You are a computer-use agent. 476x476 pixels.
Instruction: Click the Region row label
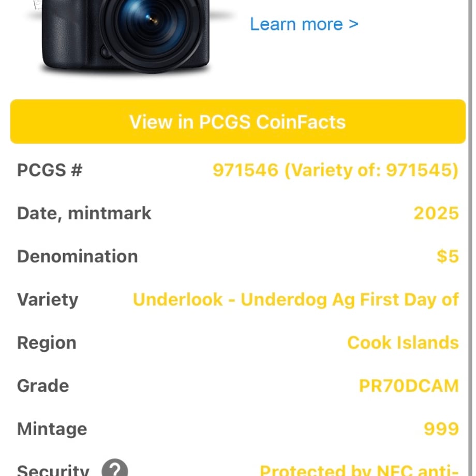click(47, 343)
